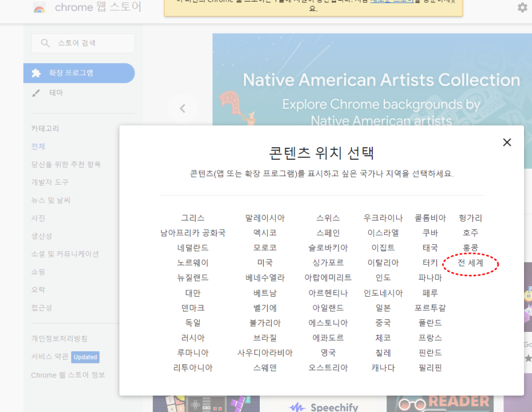Screen dimensions: 532x412
Task: Select 전 세계 as content location
Action: click(x=470, y=263)
